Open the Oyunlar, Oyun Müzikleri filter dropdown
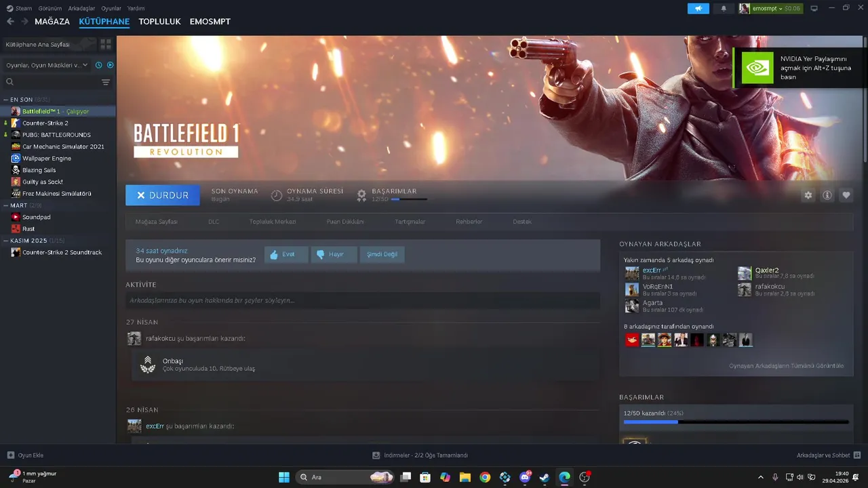The image size is (868, 488). point(47,65)
